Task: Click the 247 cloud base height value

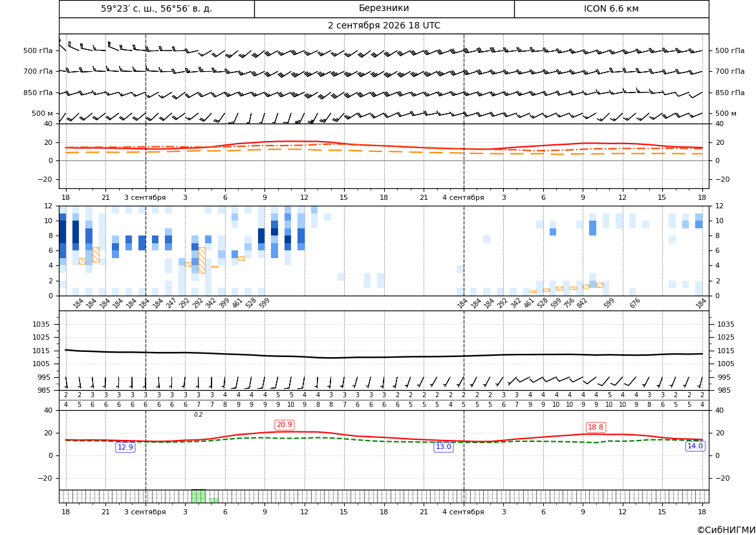Action: (171, 303)
